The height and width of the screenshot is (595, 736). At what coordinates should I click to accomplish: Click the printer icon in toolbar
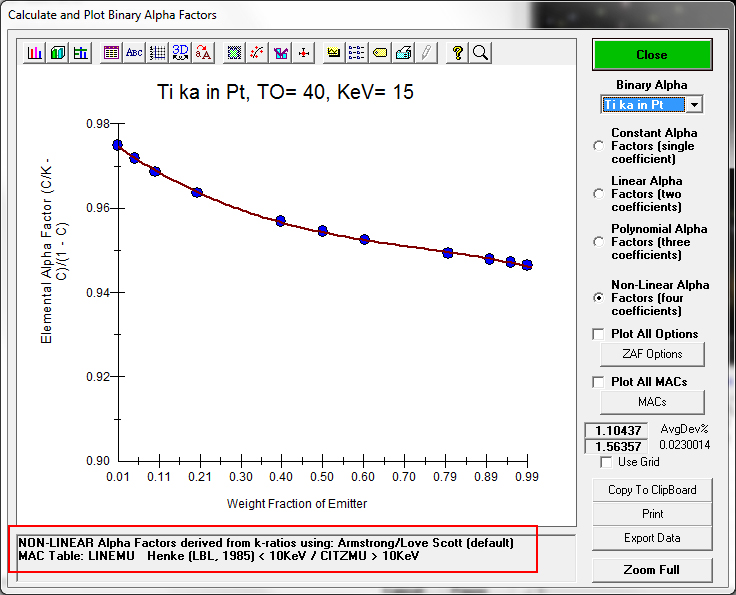403,53
